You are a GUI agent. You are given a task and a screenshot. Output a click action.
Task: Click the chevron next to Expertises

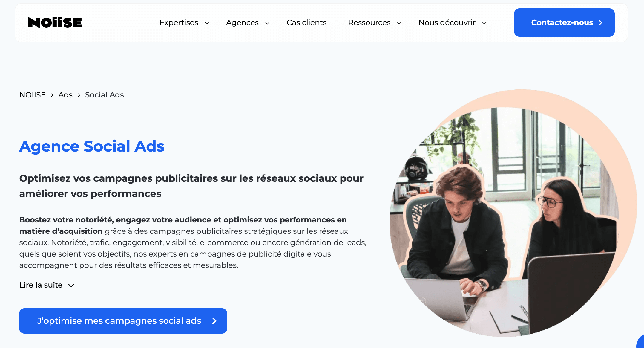point(207,23)
